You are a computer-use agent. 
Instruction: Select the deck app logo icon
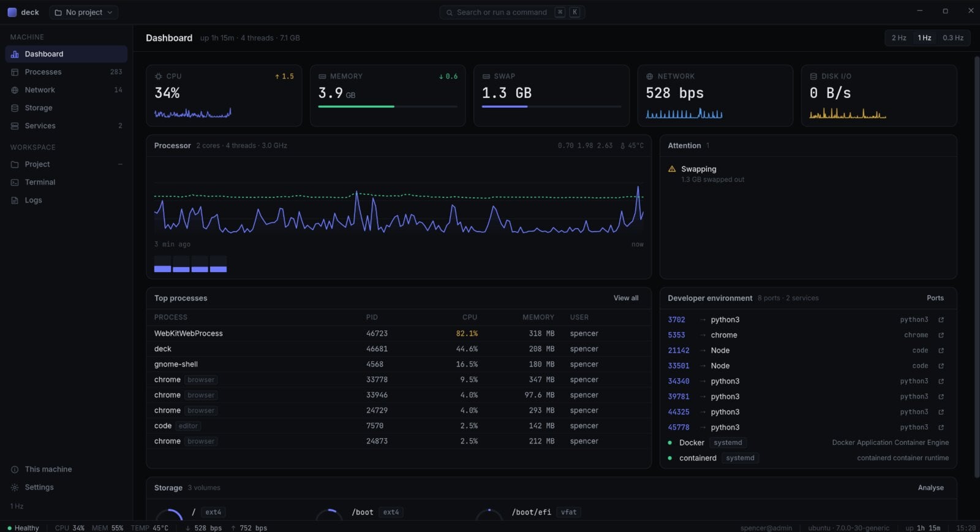[12, 12]
